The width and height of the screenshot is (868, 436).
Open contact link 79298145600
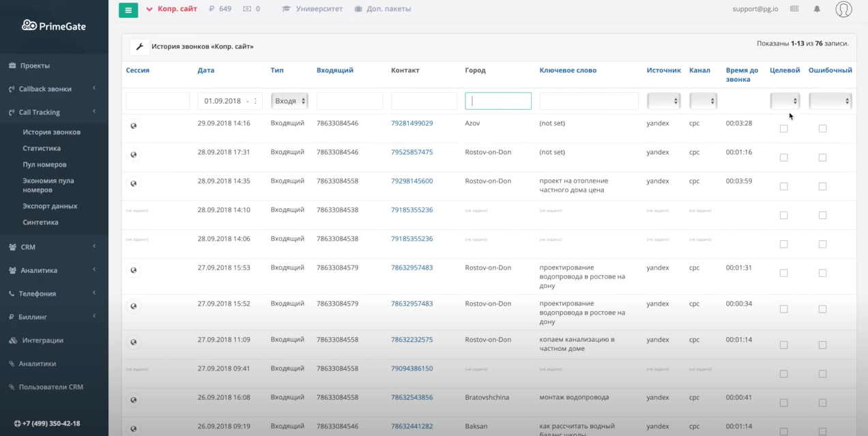click(x=411, y=181)
